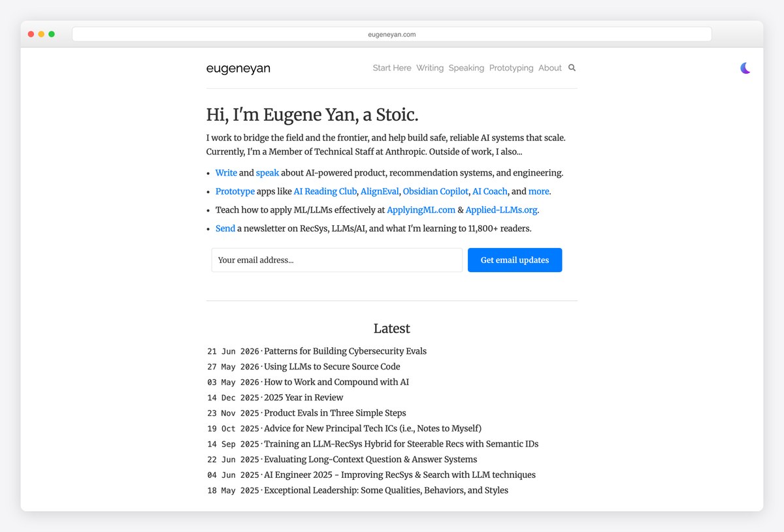
Task: Open the About nav item
Action: [x=550, y=68]
